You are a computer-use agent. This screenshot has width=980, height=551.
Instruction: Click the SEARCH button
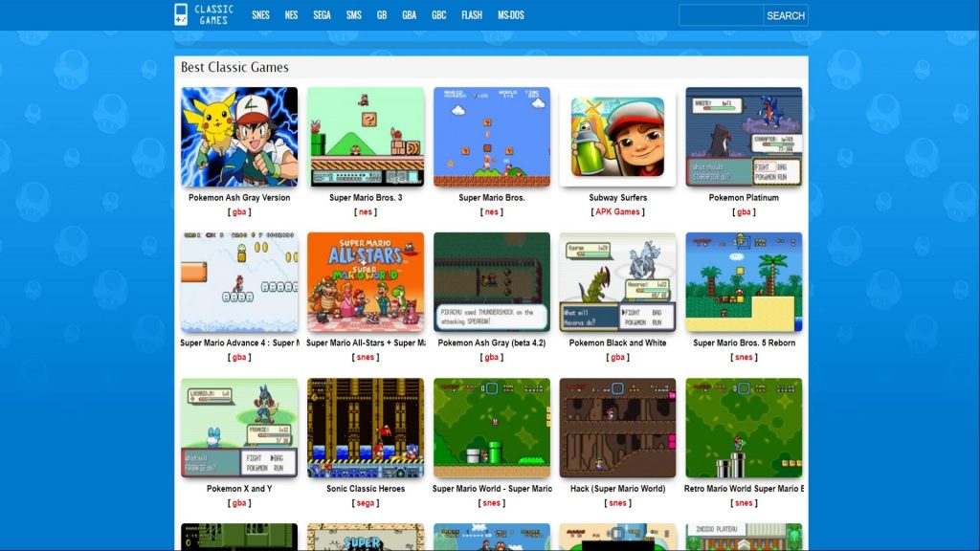(784, 14)
